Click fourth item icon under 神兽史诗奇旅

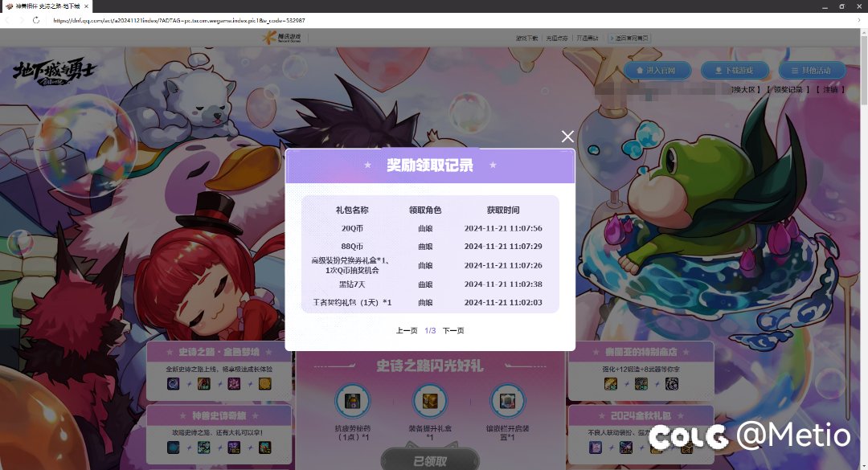(x=264, y=448)
